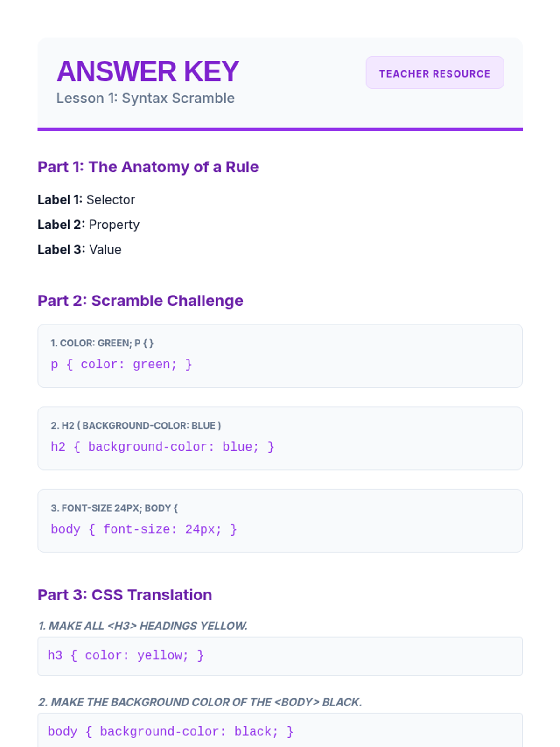Viewport: 560px width, 747px height.
Task: Click the code 'h2 { background-color: blue; }'
Action: 162,447
